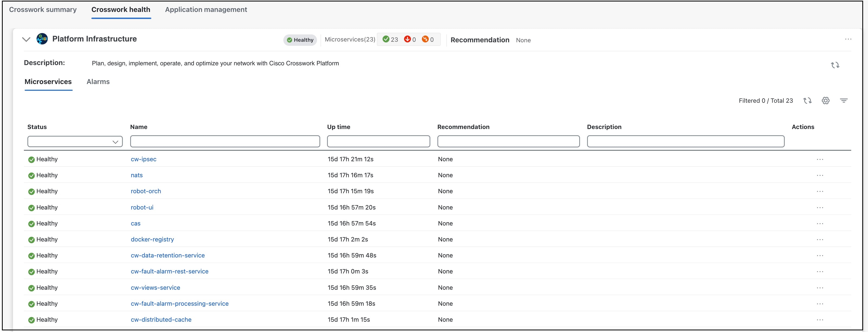This screenshot has height=332, width=868.
Task: Click up time '15d 17h 21m 12s'
Action: (x=350, y=159)
